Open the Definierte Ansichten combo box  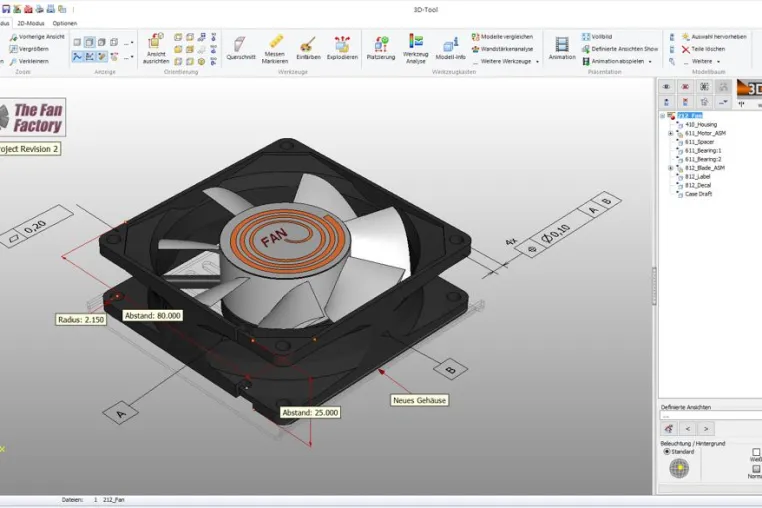(x=710, y=416)
